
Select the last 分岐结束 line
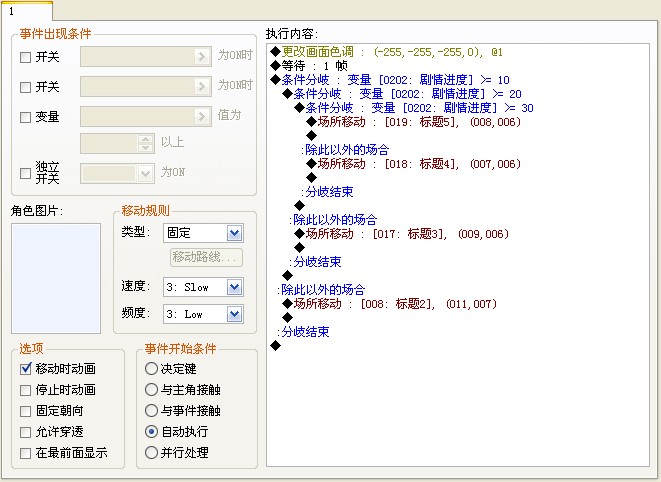304,332
